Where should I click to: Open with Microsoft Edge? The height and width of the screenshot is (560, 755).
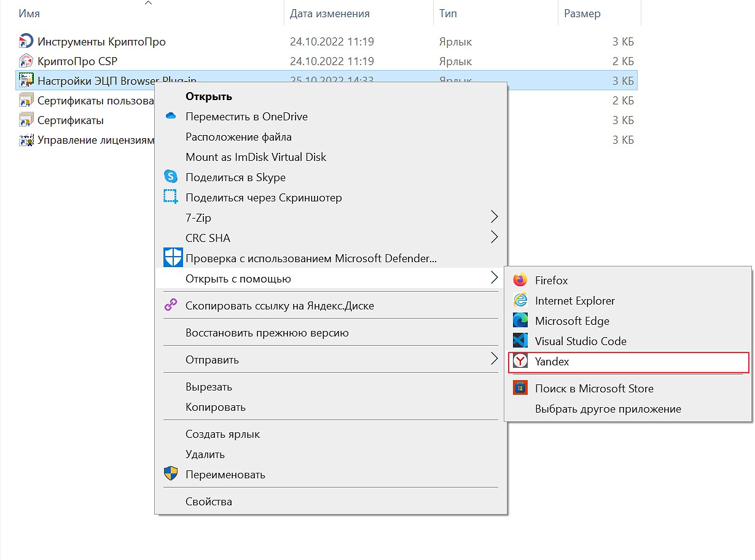628,321
